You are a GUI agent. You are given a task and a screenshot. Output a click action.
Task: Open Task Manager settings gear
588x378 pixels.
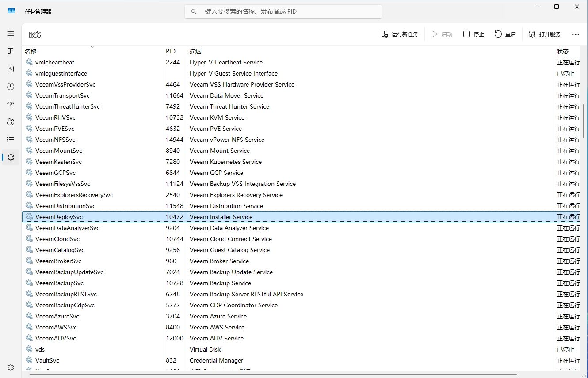(11, 367)
